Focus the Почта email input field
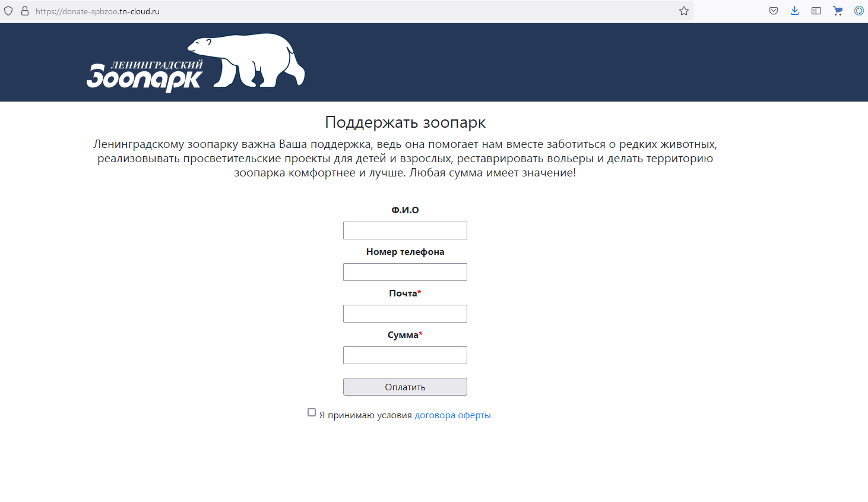The width and height of the screenshot is (868, 502). click(x=405, y=314)
